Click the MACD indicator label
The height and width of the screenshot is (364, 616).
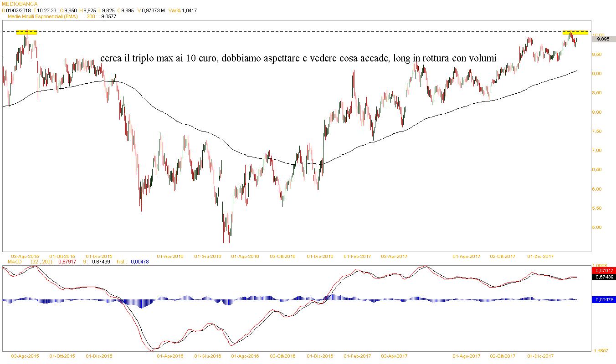pos(15,262)
